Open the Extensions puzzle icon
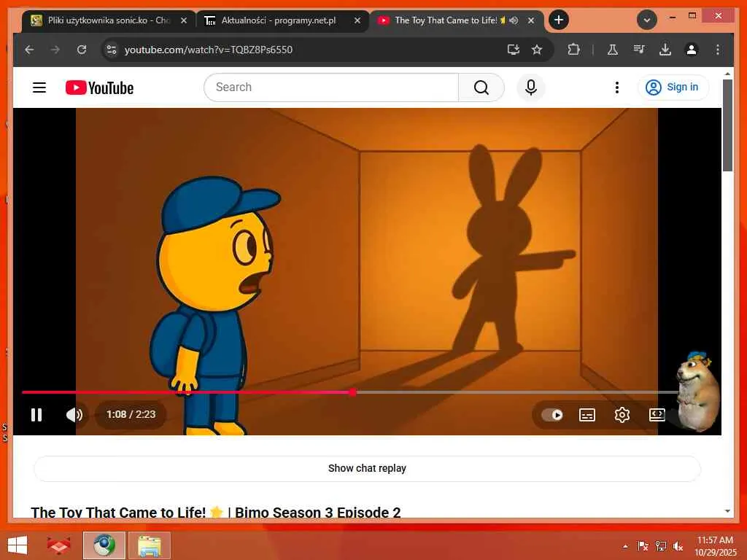 point(573,50)
